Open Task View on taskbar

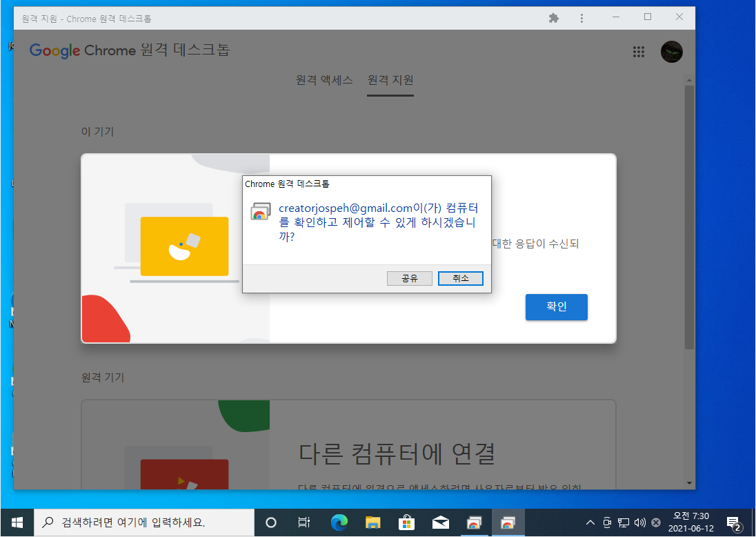point(304,523)
